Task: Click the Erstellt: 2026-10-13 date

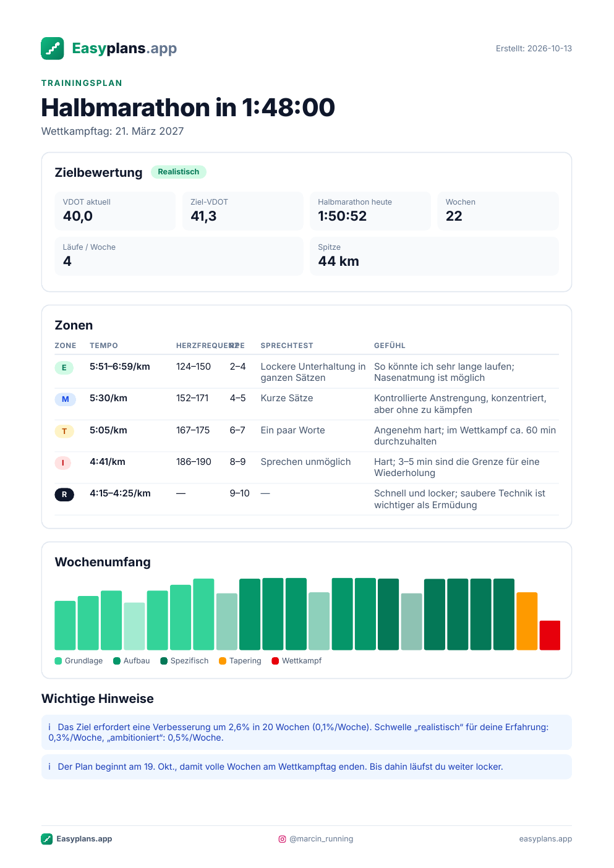Action: tap(534, 48)
